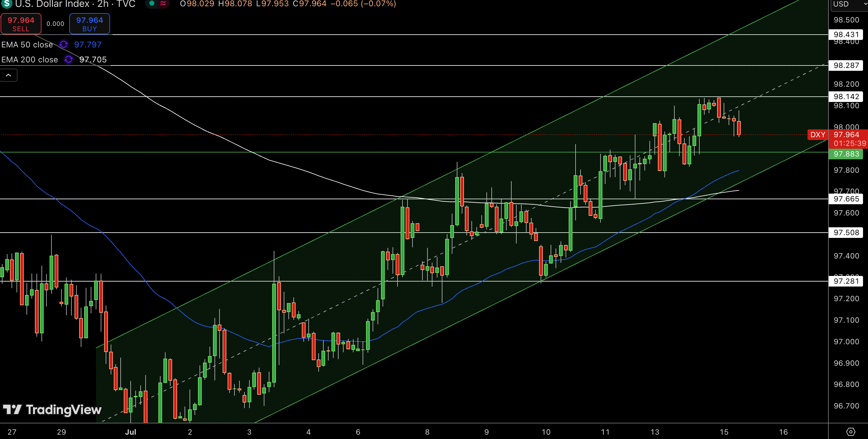Collapse the indicator legend with chevron
Screen dimensions: 868x439
(8, 75)
